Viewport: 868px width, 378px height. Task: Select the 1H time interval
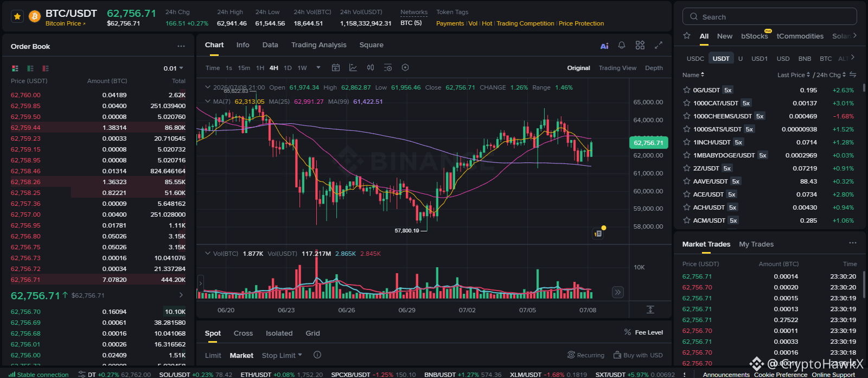(x=260, y=68)
